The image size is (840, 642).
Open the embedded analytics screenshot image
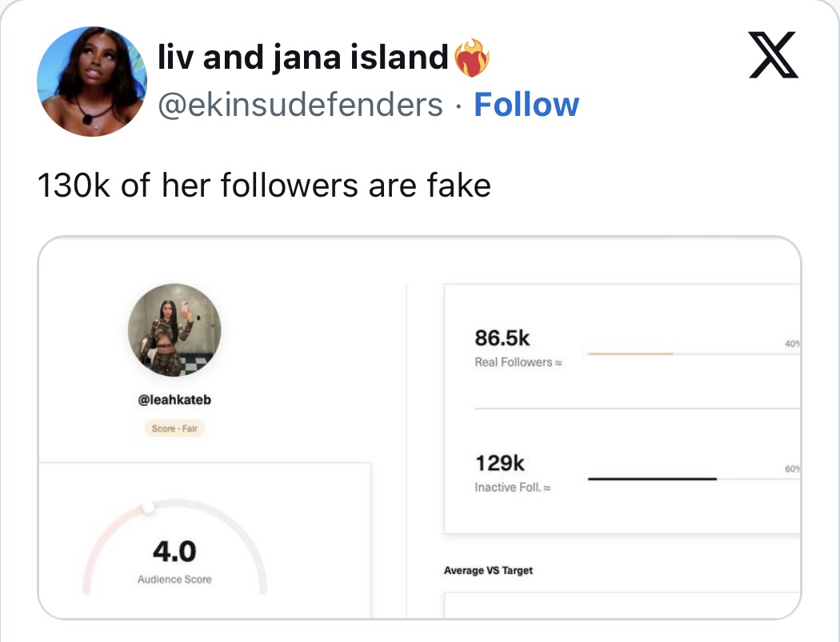tap(419, 428)
